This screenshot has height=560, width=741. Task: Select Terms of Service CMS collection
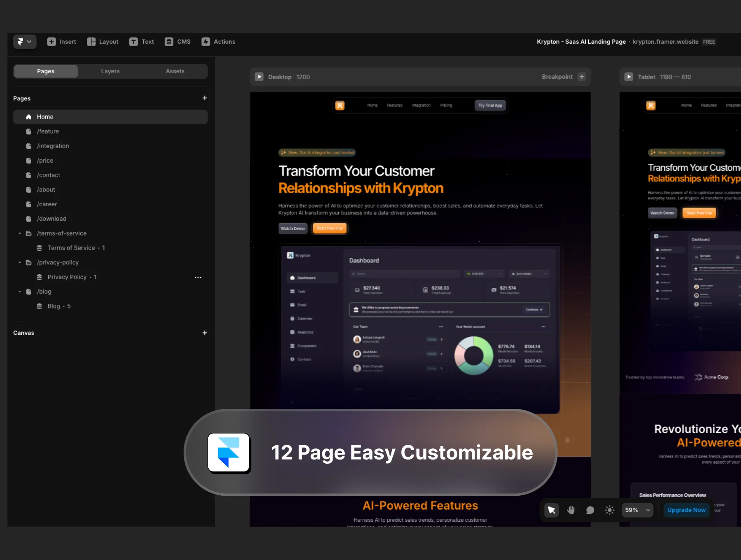coord(110,248)
